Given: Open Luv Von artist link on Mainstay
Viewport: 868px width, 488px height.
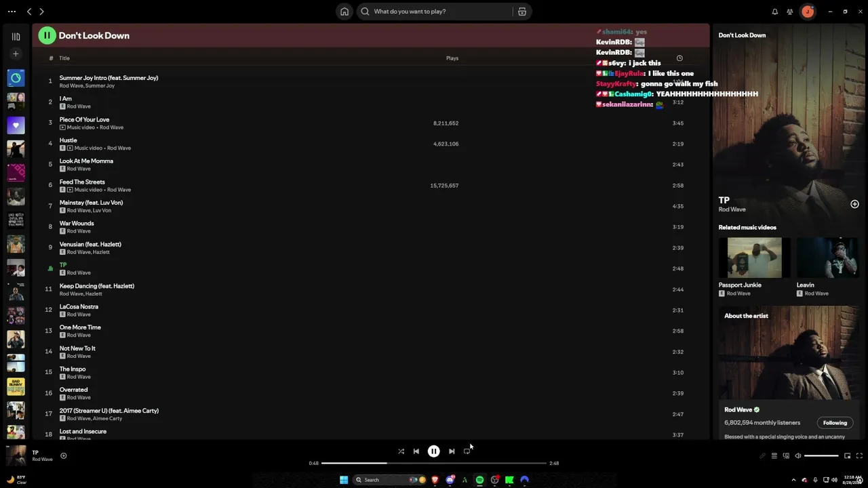Looking at the screenshot, I should 102,210.
